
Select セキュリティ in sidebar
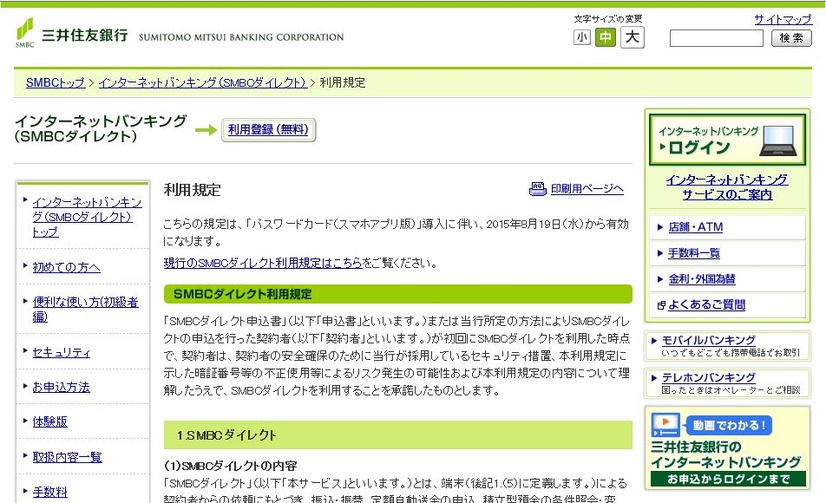pyautogui.click(x=61, y=352)
